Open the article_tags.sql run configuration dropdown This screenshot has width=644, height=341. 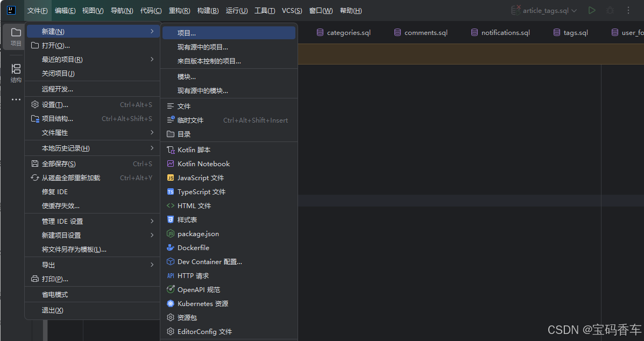click(543, 11)
